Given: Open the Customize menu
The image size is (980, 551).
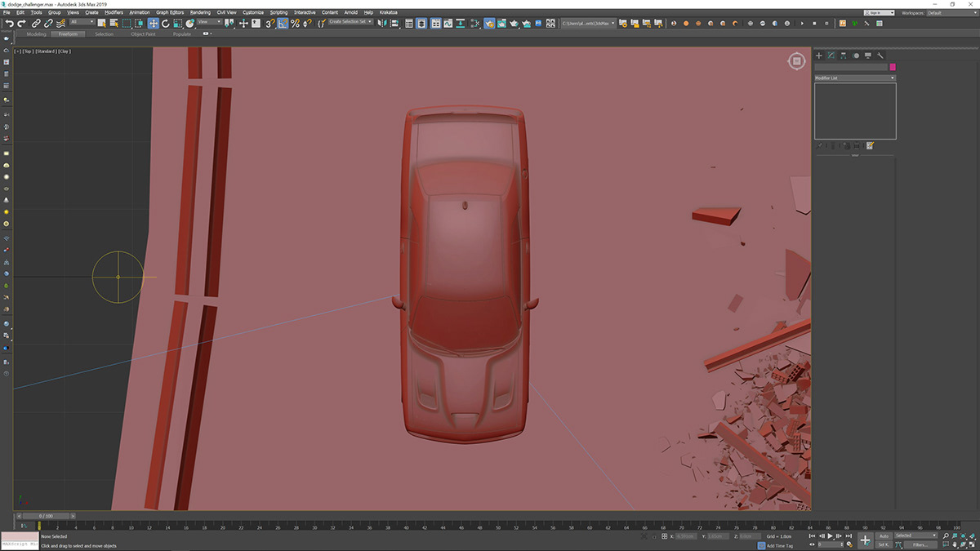Looking at the screenshot, I should click(x=253, y=12).
